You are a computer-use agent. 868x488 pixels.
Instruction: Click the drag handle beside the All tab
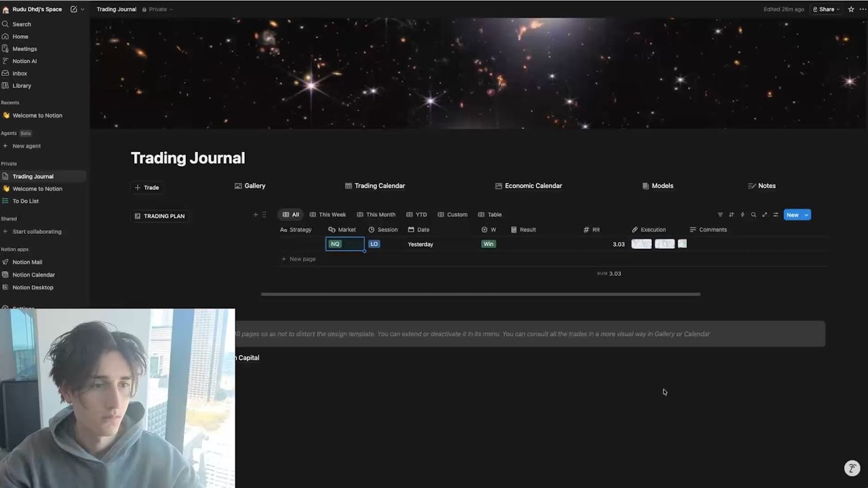click(x=264, y=215)
